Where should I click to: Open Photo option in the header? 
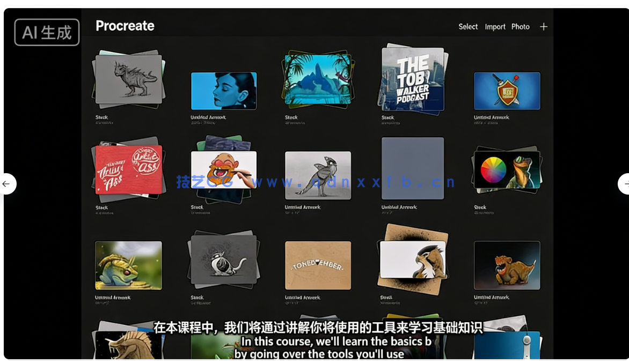point(520,27)
